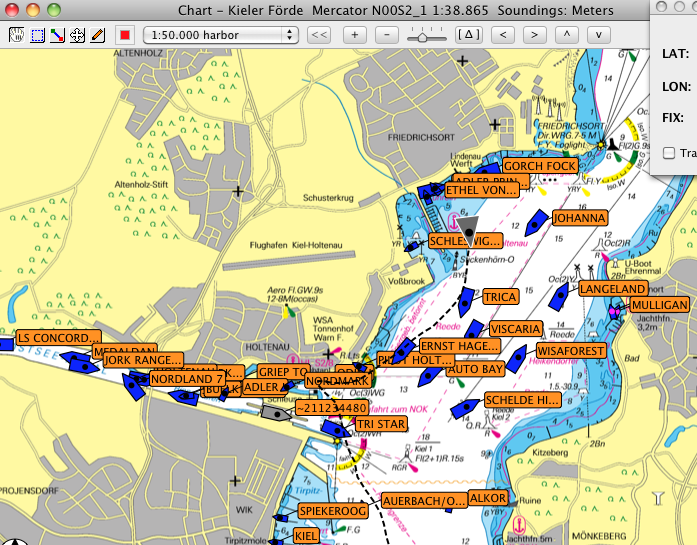Select the SCHELDE HI... vessel label

[522, 400]
